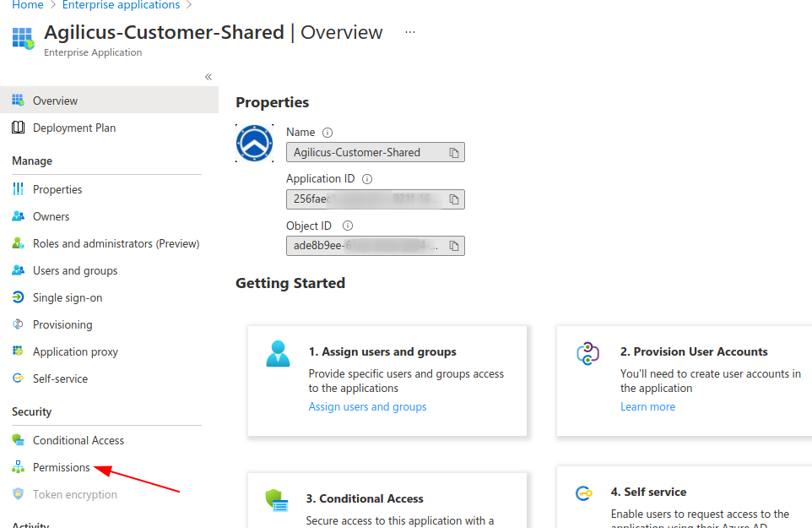Click the 'Enterprise Application' subtitle
Image resolution: width=812 pixels, height=528 pixels.
point(93,52)
